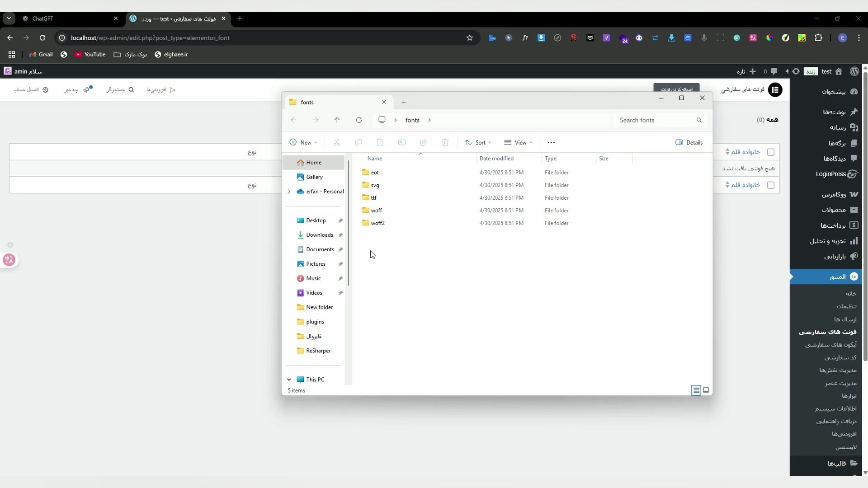The width and height of the screenshot is (868, 488).
Task: Refresh the fonts folder view
Action: [359, 120]
